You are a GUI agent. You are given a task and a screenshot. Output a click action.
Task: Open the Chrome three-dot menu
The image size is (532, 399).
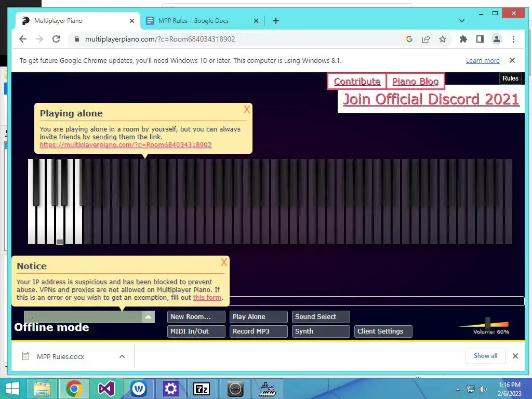click(x=513, y=39)
